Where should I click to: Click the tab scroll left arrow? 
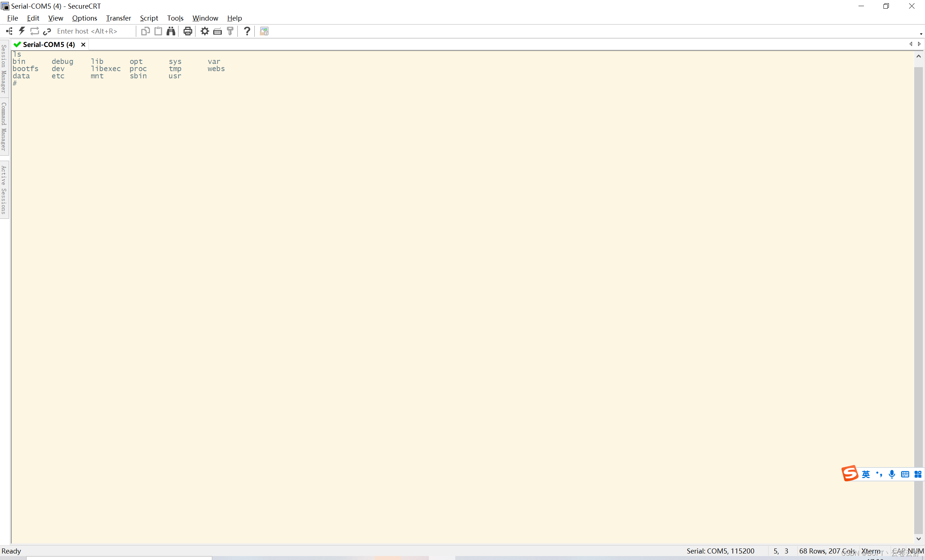pos(911,44)
